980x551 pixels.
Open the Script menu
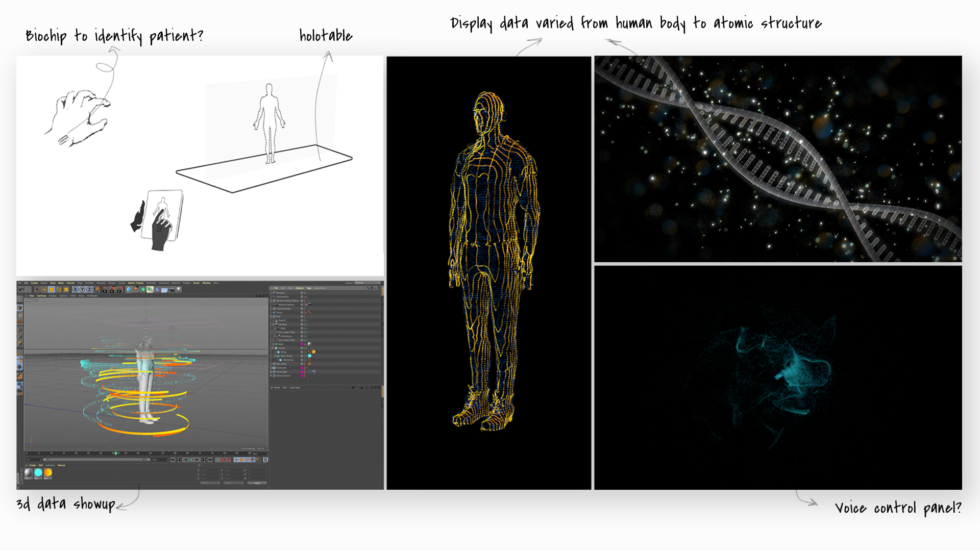pos(196,283)
